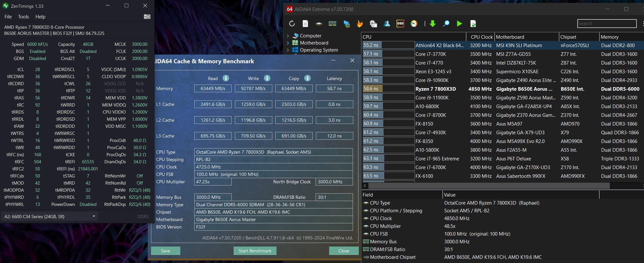The height and width of the screenshot is (263, 644).
Task: Select the Core i7-965 Extreme row
Action: [503, 159]
